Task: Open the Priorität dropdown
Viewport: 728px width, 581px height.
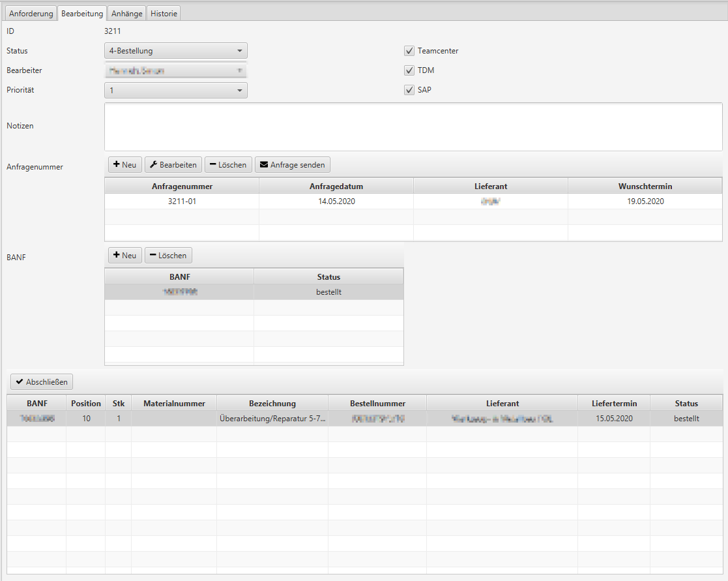Action: click(x=175, y=90)
